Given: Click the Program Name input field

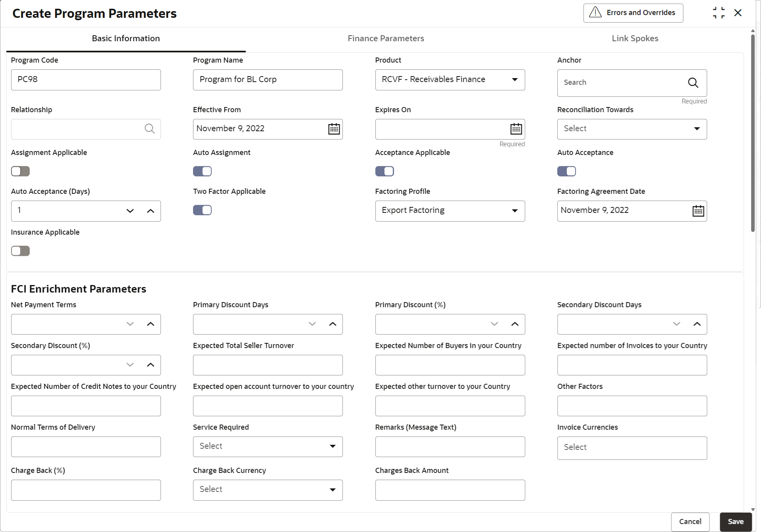Looking at the screenshot, I should (268, 80).
